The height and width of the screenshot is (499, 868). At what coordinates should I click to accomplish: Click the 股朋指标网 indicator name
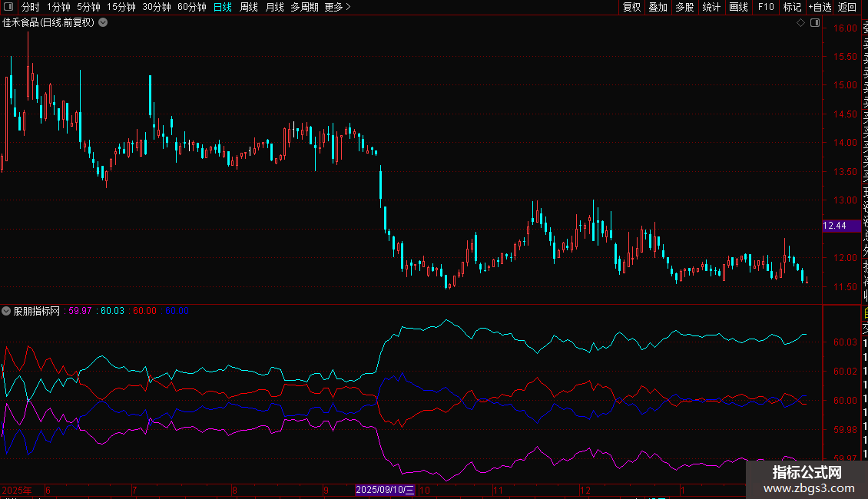[37, 311]
